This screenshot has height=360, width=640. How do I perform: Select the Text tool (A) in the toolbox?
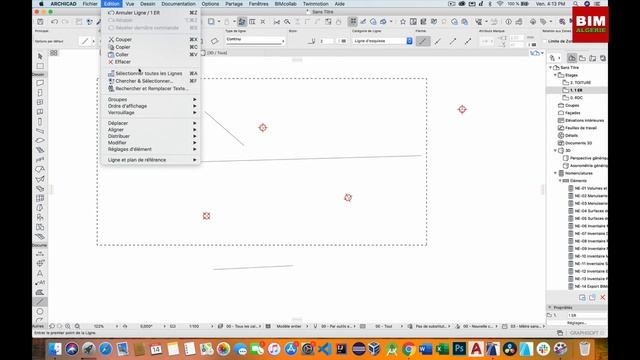pyautogui.click(x=40, y=273)
